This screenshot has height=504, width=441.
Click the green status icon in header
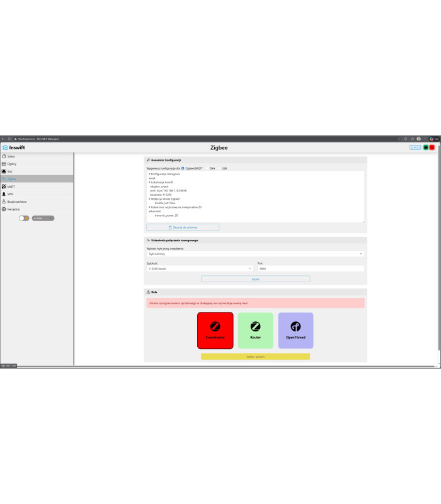(426, 147)
